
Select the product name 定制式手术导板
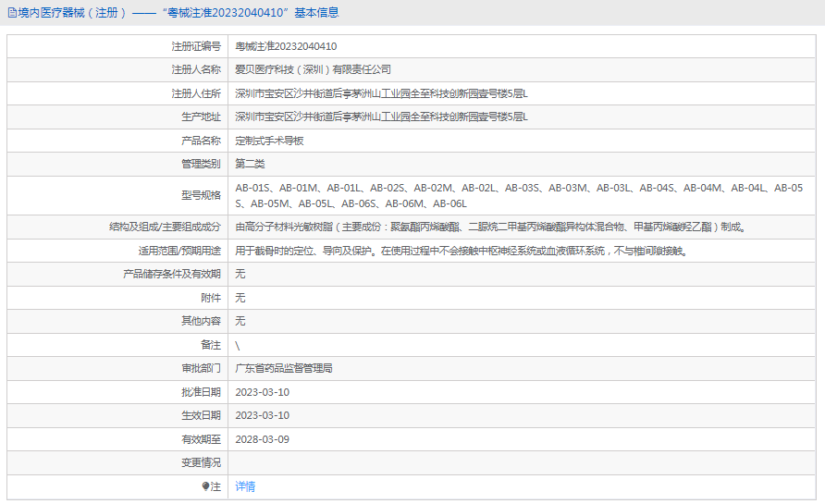point(269,141)
